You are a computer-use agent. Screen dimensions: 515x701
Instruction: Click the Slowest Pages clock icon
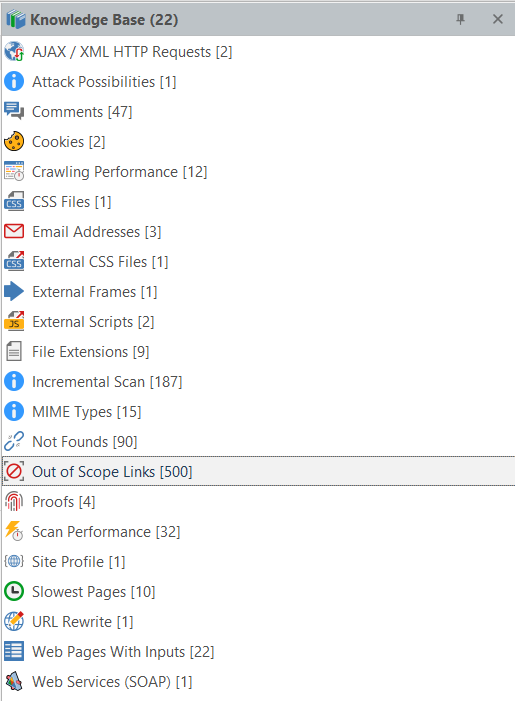(x=14, y=591)
